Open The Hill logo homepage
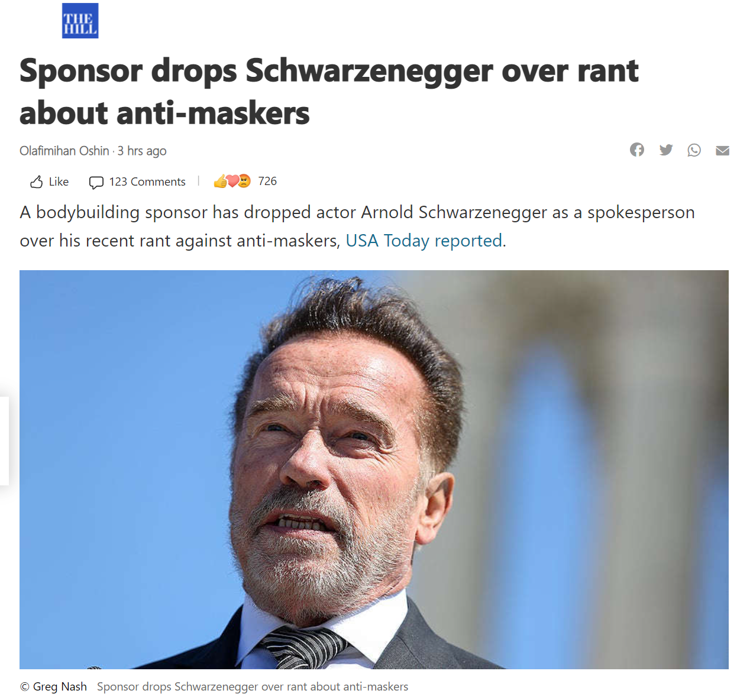This screenshot has height=700, width=737. pos(80,21)
